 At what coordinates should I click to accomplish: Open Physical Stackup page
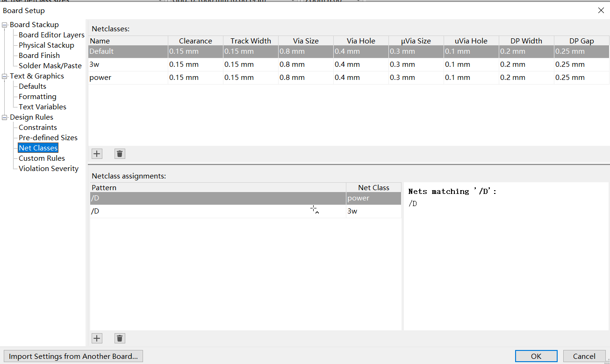click(x=46, y=45)
